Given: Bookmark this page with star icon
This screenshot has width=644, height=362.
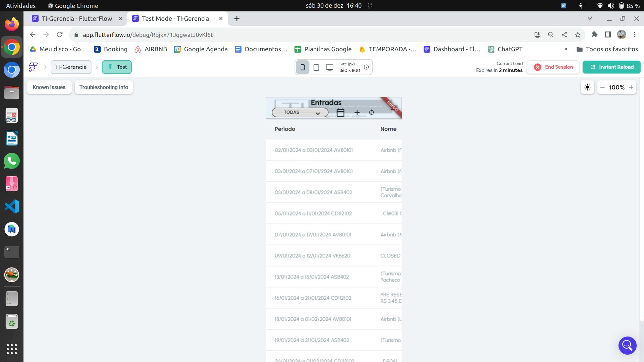Looking at the screenshot, I should click(578, 35).
